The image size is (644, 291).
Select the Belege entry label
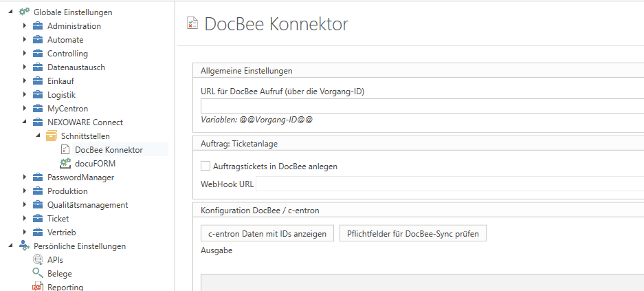tap(60, 273)
